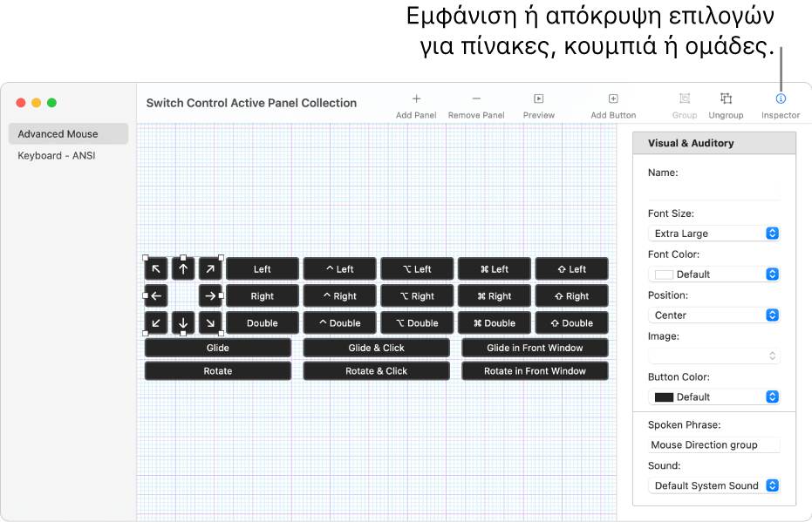Click the red close window button
The width and height of the screenshot is (812, 522).
click(x=21, y=103)
